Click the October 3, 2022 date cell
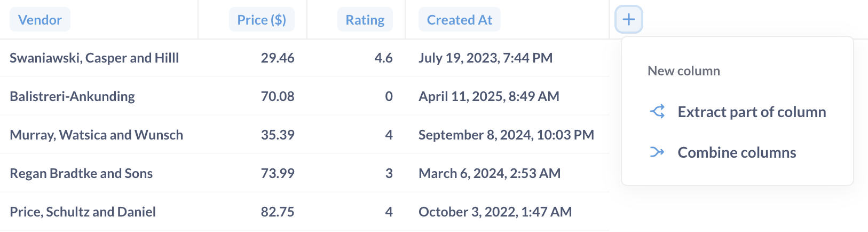This screenshot has width=868, height=232. pyautogui.click(x=495, y=212)
